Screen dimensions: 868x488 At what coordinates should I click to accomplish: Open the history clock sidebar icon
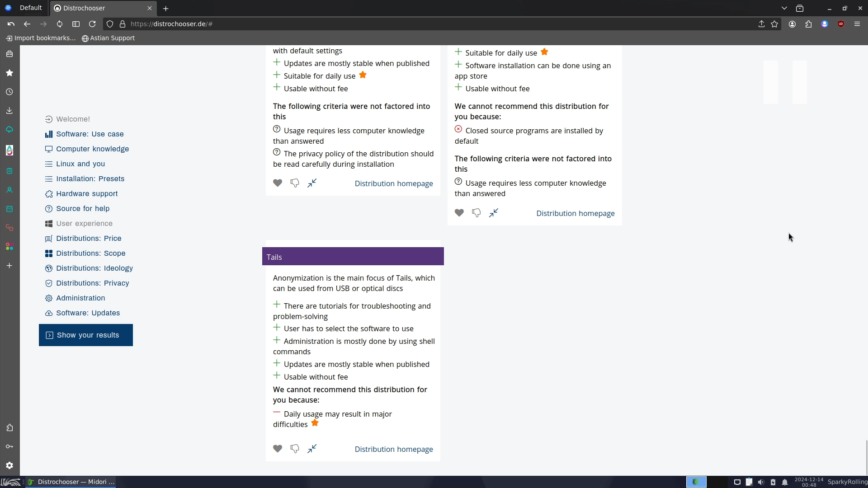pyautogui.click(x=9, y=92)
